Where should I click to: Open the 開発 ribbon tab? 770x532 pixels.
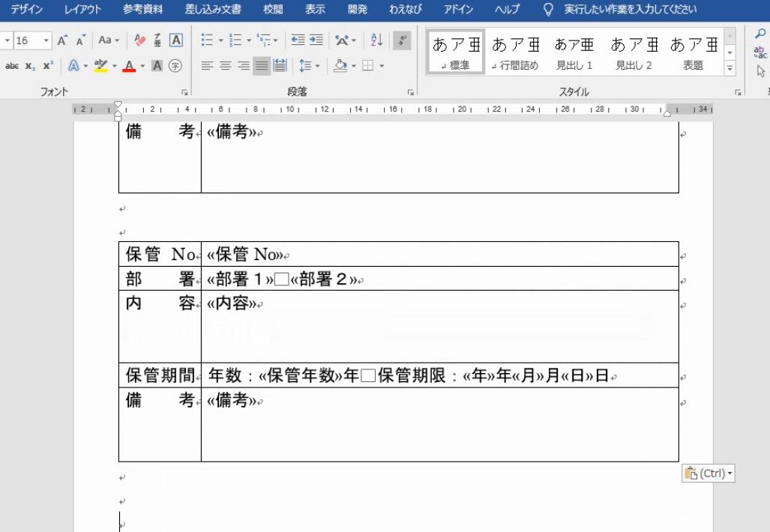point(356,9)
